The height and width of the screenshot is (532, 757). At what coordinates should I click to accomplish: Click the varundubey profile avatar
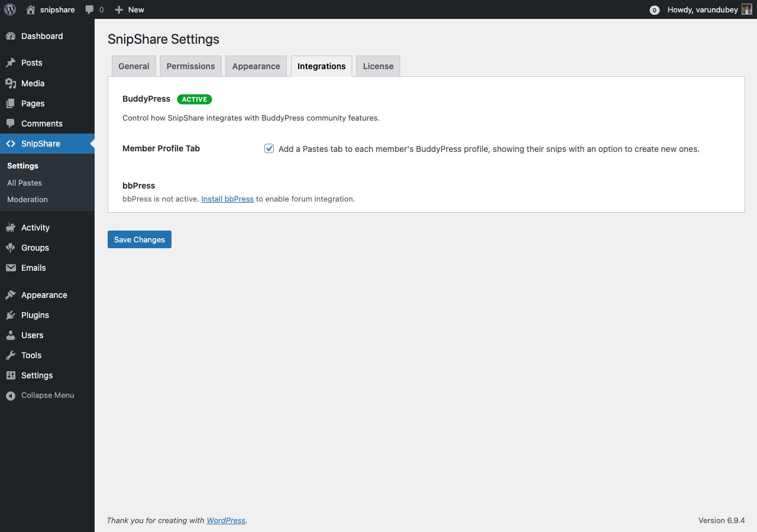[x=746, y=9]
